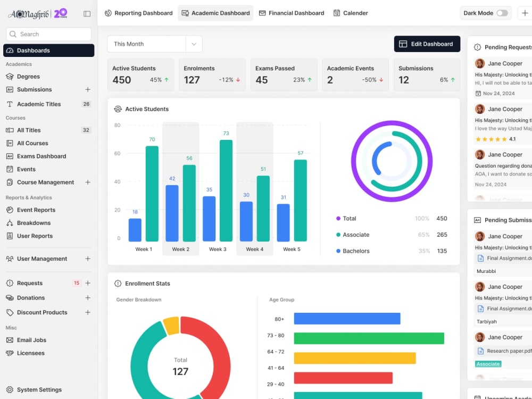Image resolution: width=532 pixels, height=399 pixels.
Task: Click the Edit Dashboard button
Action: (x=427, y=44)
